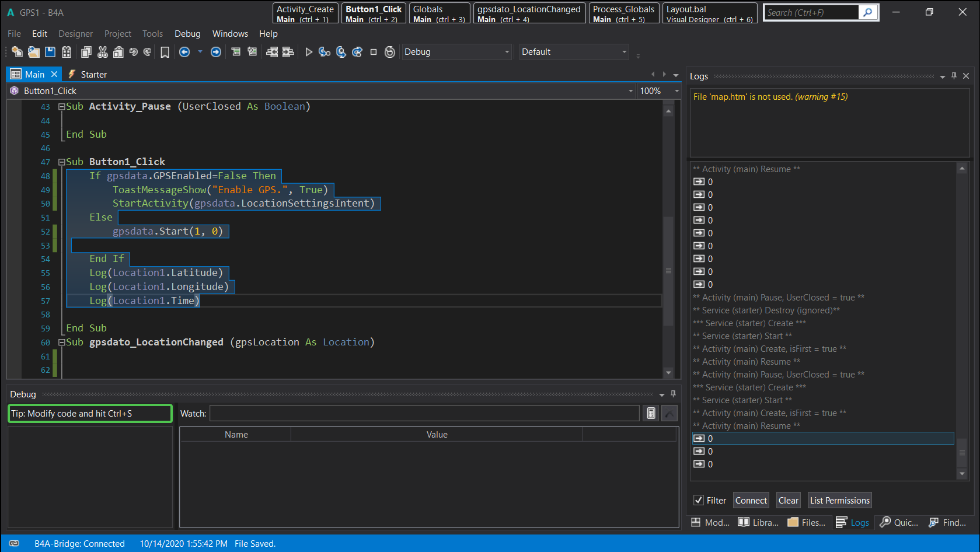The height and width of the screenshot is (552, 980).
Task: Collapse the Sub Activity_Pause code block
Action: click(x=61, y=107)
